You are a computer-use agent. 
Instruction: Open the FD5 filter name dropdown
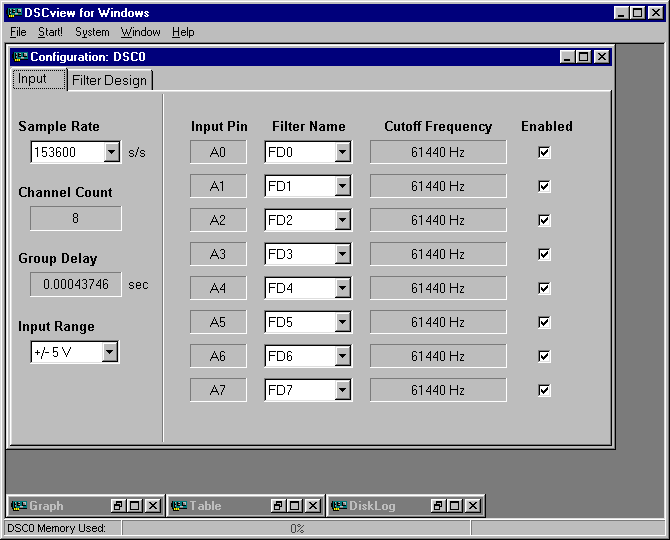tap(342, 322)
